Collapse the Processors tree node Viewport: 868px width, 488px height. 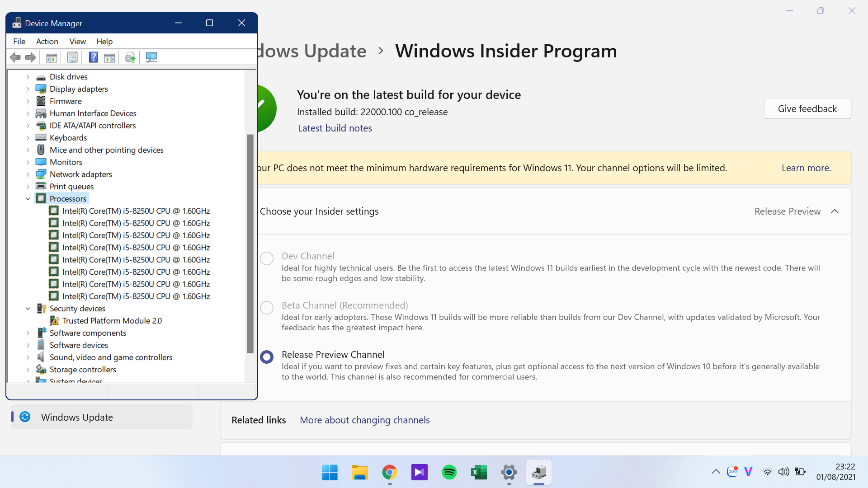click(28, 198)
